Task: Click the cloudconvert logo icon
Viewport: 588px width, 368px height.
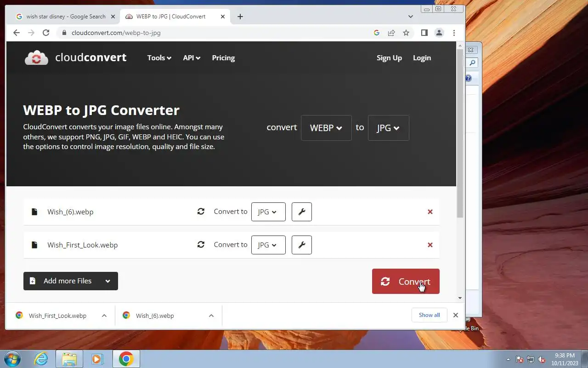Action: tap(36, 58)
